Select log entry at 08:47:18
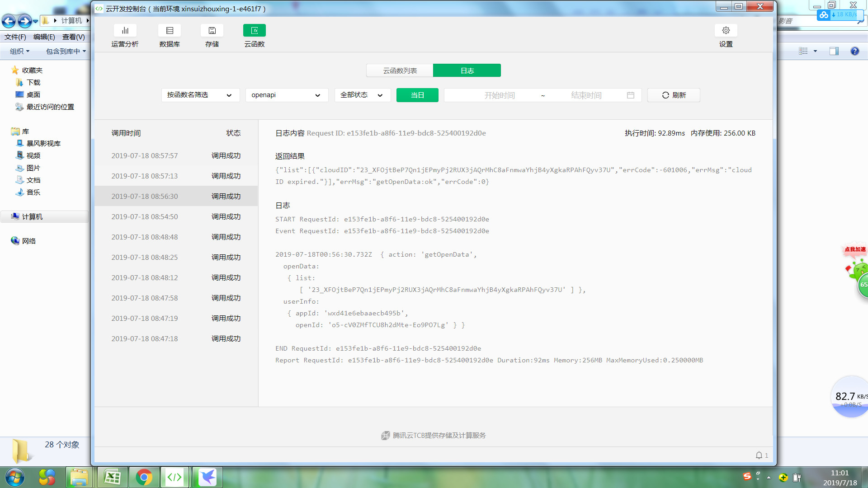 176,339
